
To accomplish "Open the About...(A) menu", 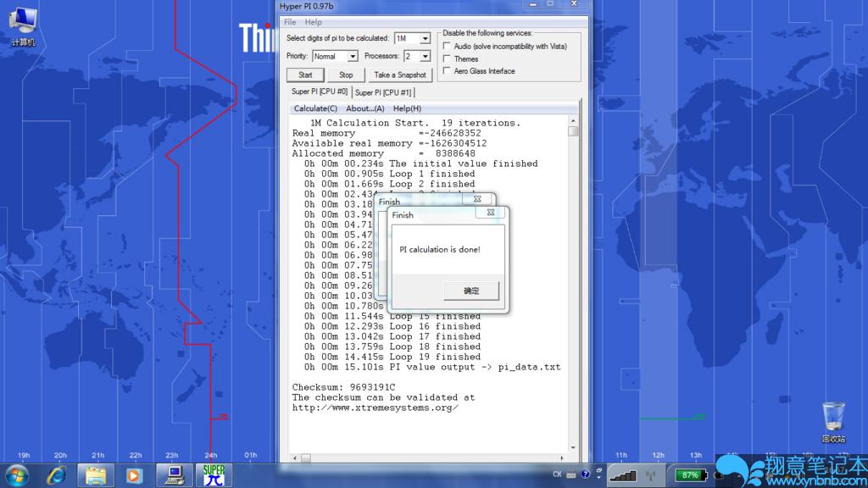I will point(364,108).
